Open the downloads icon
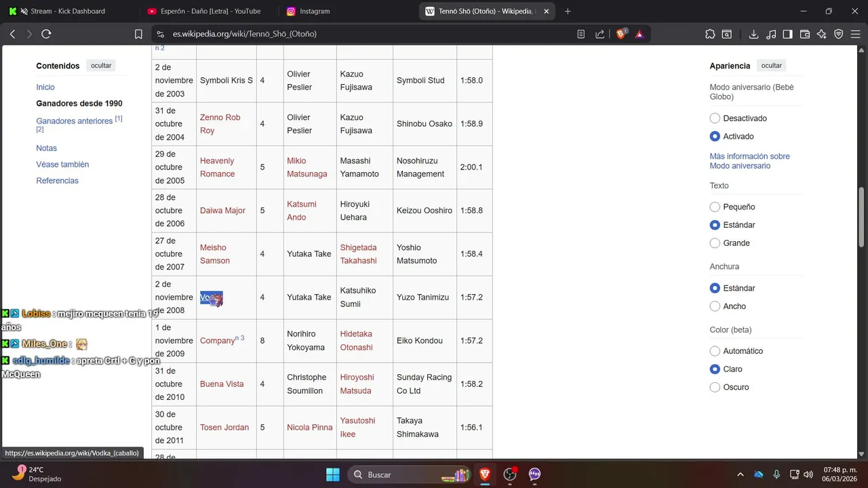 coord(753,34)
